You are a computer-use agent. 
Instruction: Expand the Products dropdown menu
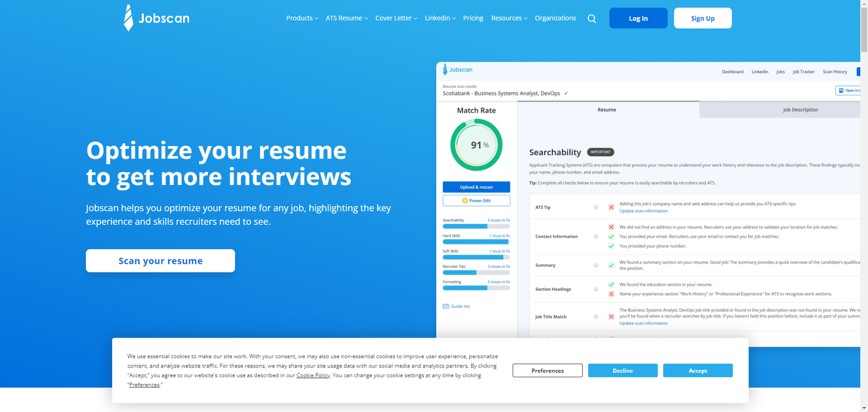302,18
